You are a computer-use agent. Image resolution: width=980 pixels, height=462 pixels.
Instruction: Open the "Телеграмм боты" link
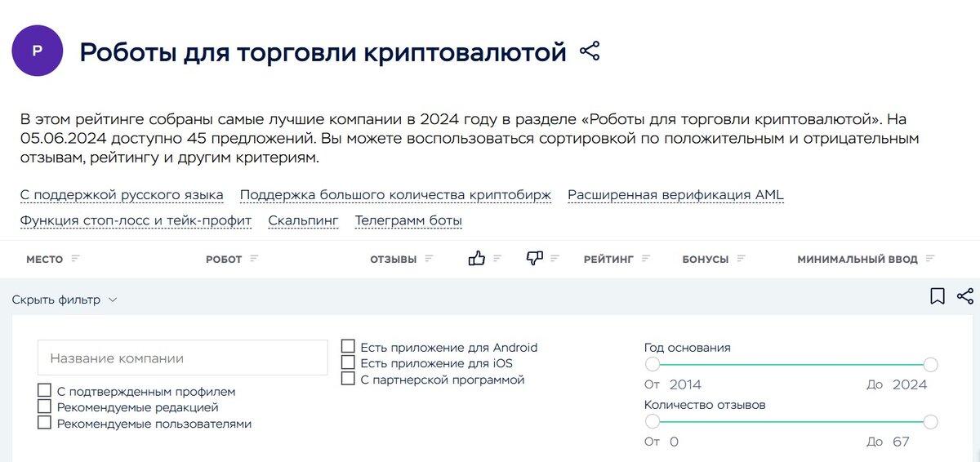tap(408, 220)
